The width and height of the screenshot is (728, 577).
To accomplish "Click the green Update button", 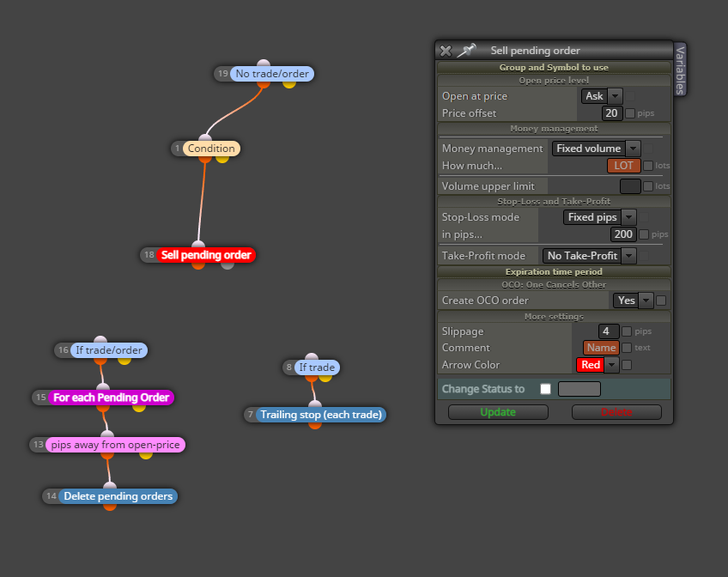I will 498,412.
